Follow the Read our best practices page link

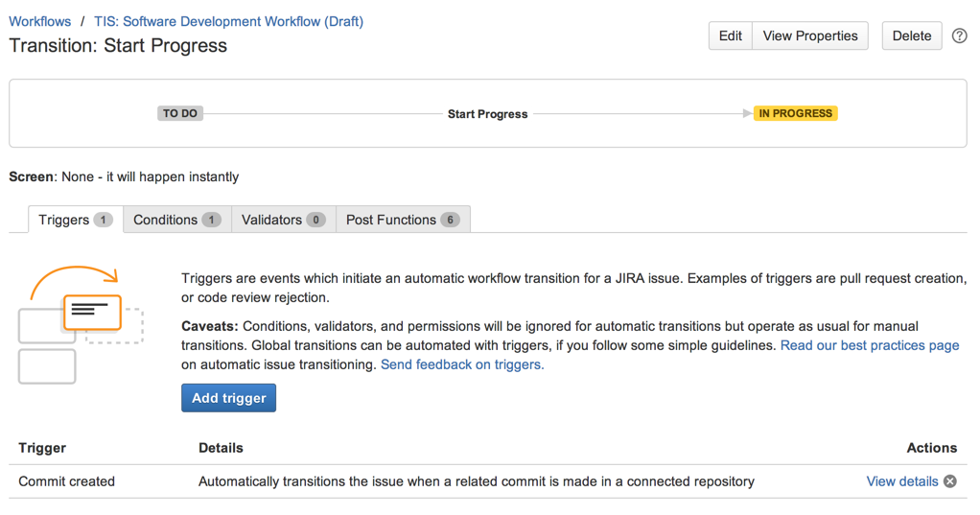869,345
